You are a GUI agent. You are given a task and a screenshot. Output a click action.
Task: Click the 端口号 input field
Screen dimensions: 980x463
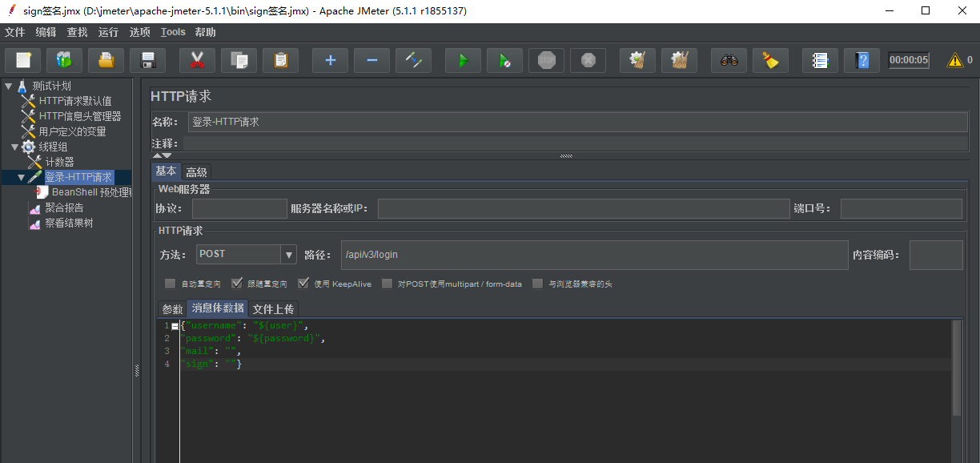click(902, 208)
